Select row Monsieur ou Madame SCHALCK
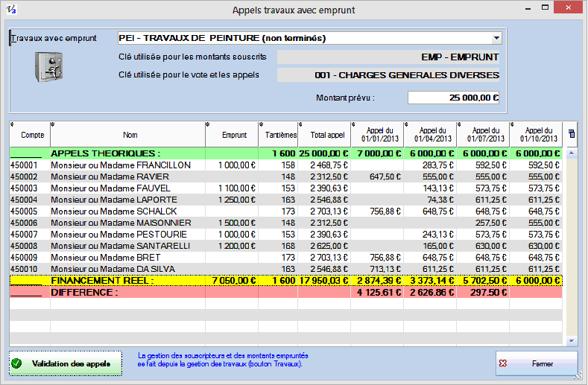The image size is (588, 385). [x=285, y=211]
